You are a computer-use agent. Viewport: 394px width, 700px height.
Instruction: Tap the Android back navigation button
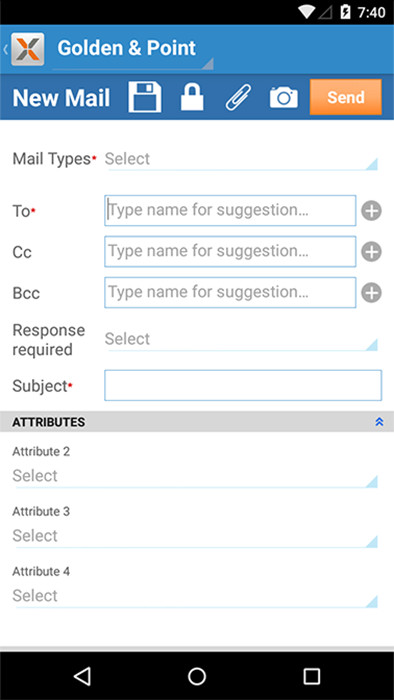tap(83, 676)
